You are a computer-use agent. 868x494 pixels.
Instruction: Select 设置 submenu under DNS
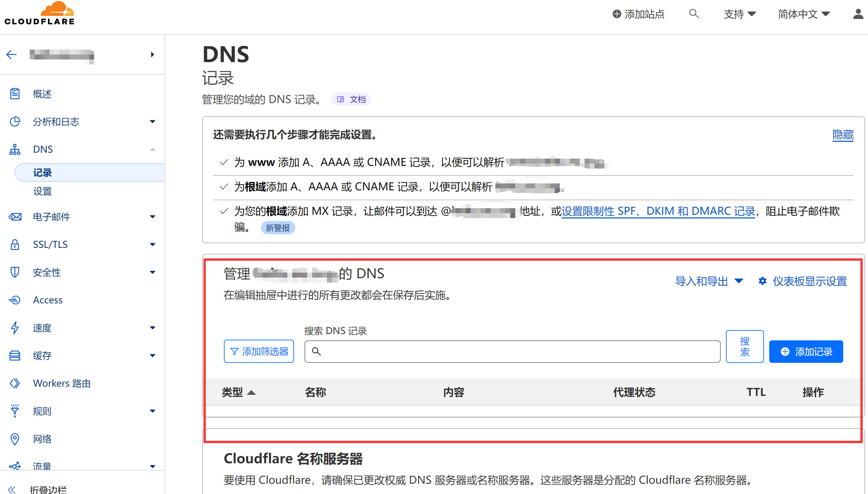[42, 191]
